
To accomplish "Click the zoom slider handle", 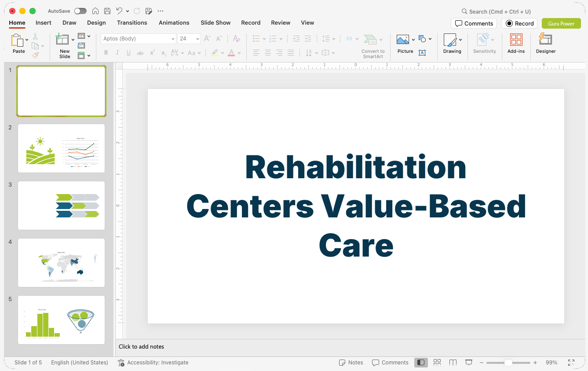I will click(x=508, y=363).
